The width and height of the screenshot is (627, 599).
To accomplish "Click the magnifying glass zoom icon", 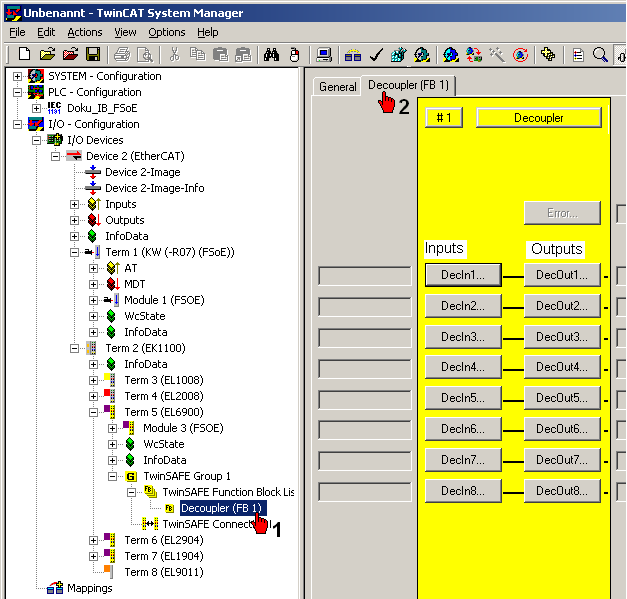I will (x=600, y=54).
